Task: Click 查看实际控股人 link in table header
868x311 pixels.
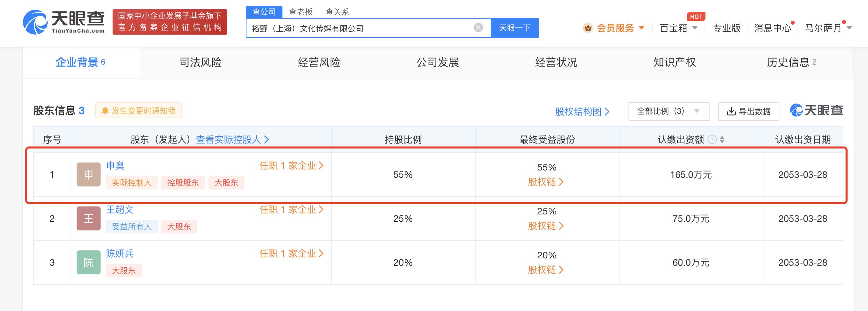Action: tap(232, 139)
